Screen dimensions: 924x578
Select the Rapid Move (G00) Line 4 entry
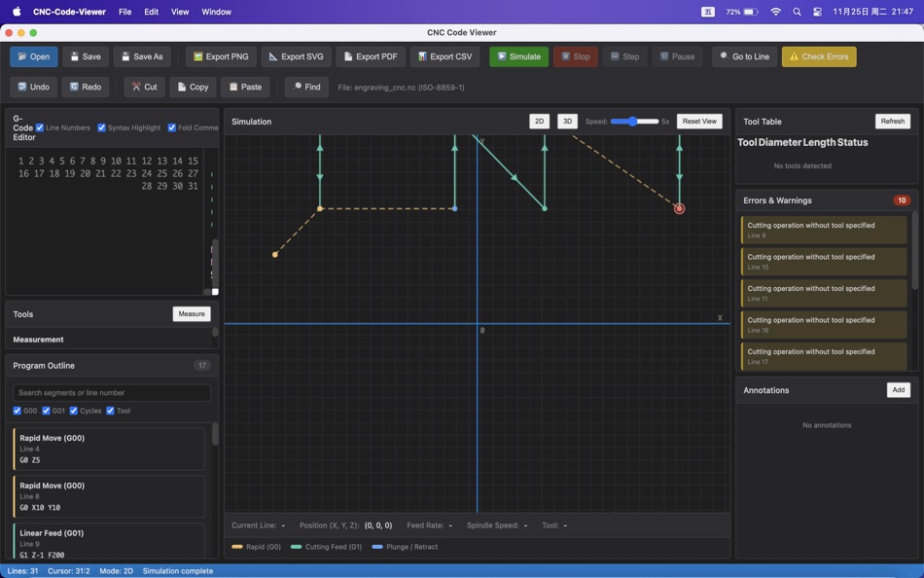110,448
